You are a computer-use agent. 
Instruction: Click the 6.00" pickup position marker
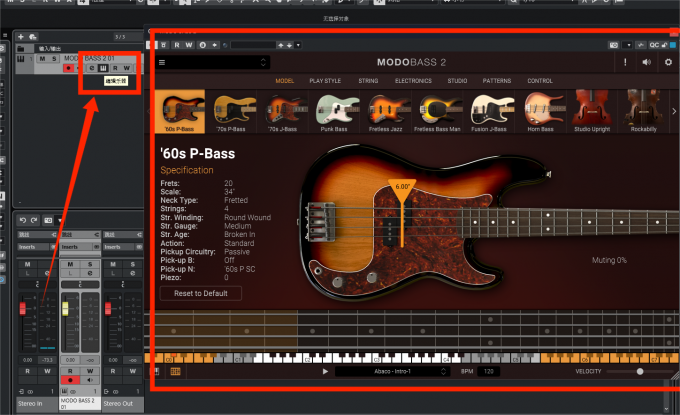point(402,190)
